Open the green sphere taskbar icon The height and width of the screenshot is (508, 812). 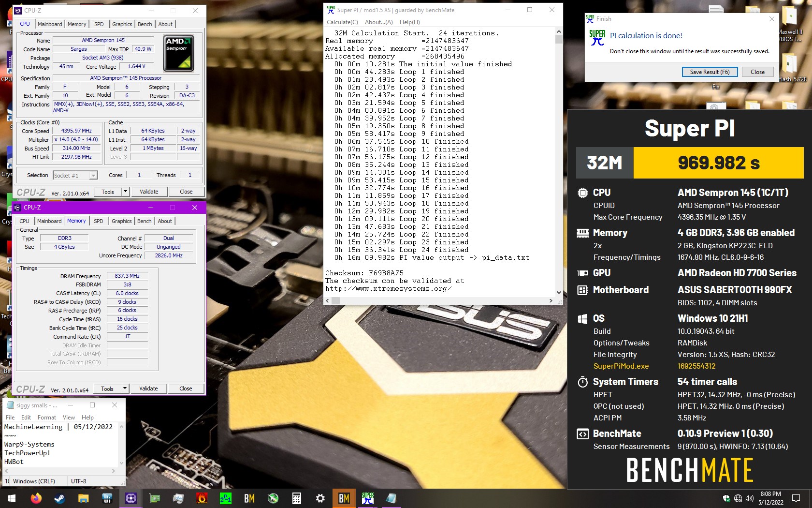pyautogui.click(x=273, y=498)
